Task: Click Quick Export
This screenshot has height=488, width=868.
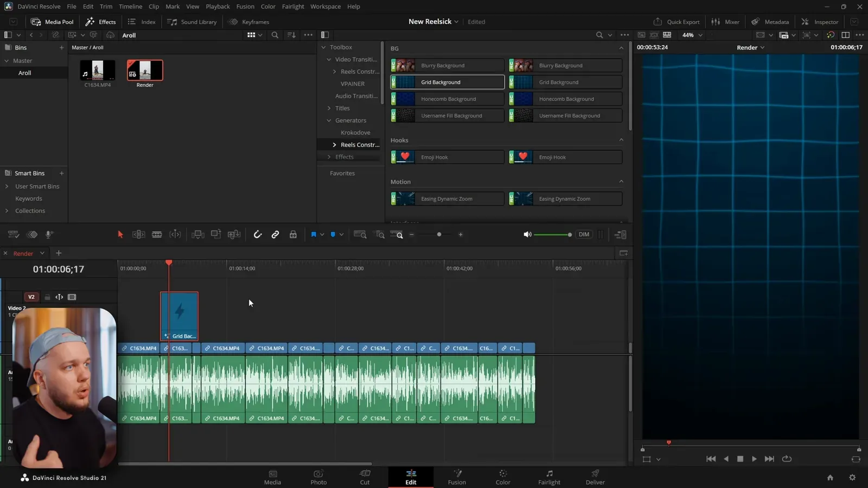Action: 676,22
